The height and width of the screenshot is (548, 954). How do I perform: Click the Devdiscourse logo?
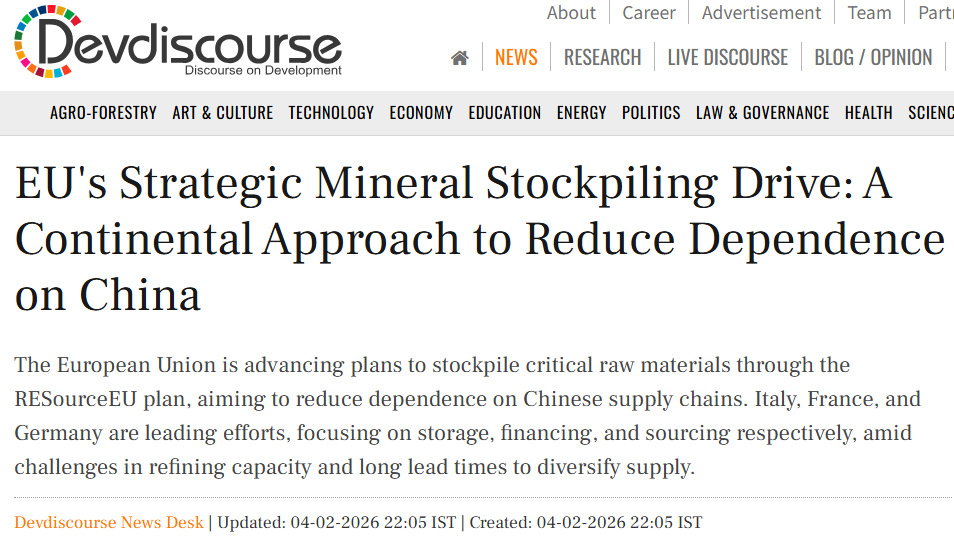pos(178,42)
